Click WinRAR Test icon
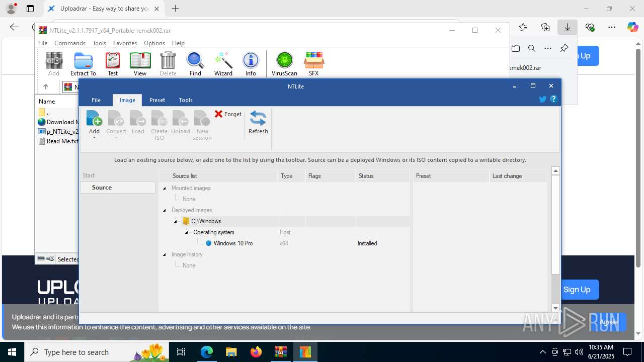Viewport: 644px width, 362px height. tap(113, 64)
